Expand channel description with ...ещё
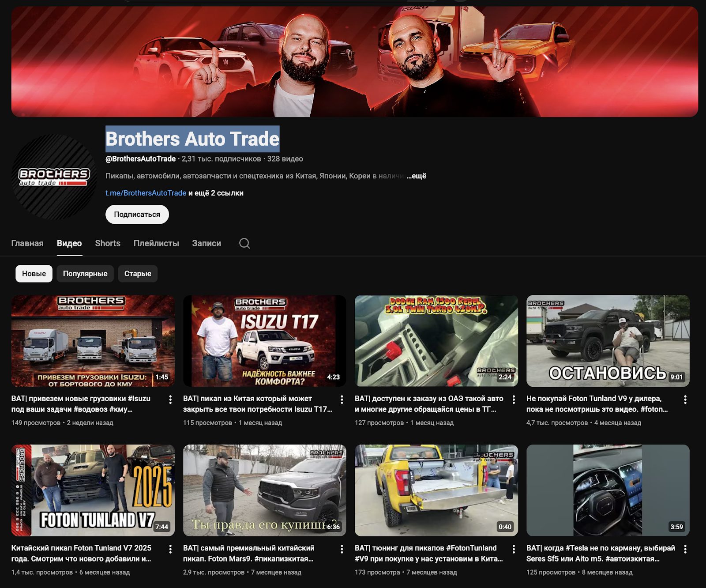 [417, 176]
